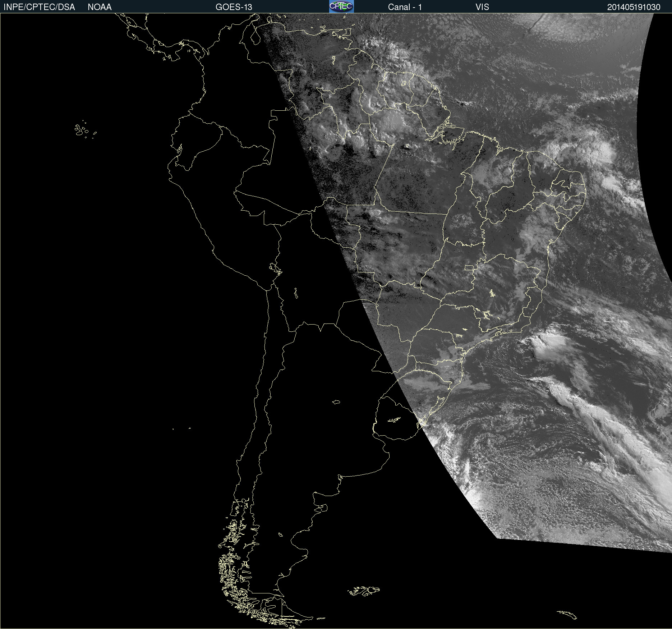672x629 pixels.
Task: Click the Falkland Islands outline
Action: (x=363, y=591)
